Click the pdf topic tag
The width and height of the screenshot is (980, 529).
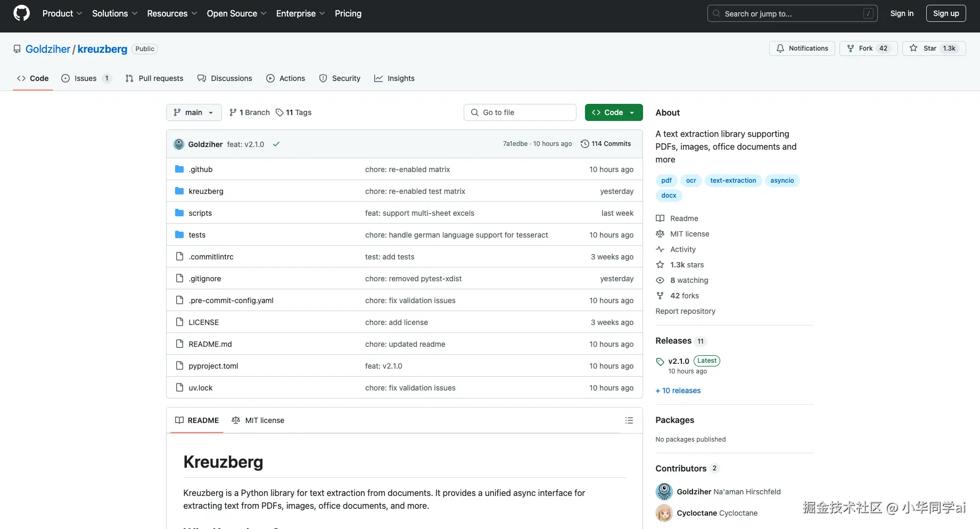666,181
